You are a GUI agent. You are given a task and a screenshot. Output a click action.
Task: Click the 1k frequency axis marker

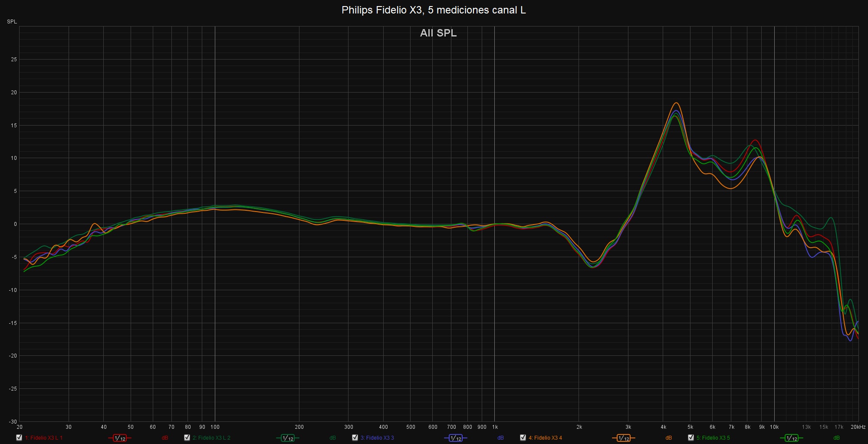click(x=495, y=427)
